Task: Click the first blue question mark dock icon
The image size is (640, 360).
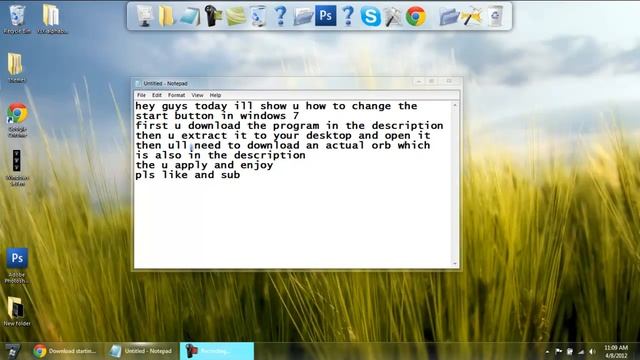Action: (280, 16)
